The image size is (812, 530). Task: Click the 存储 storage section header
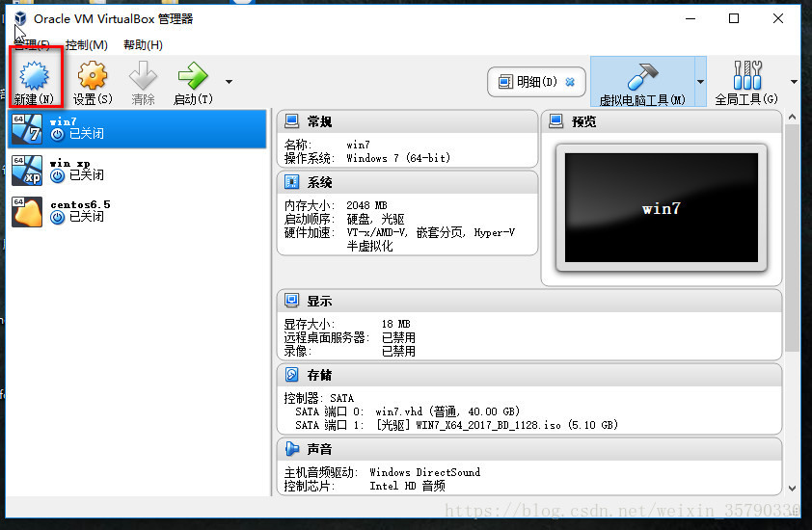529,375
